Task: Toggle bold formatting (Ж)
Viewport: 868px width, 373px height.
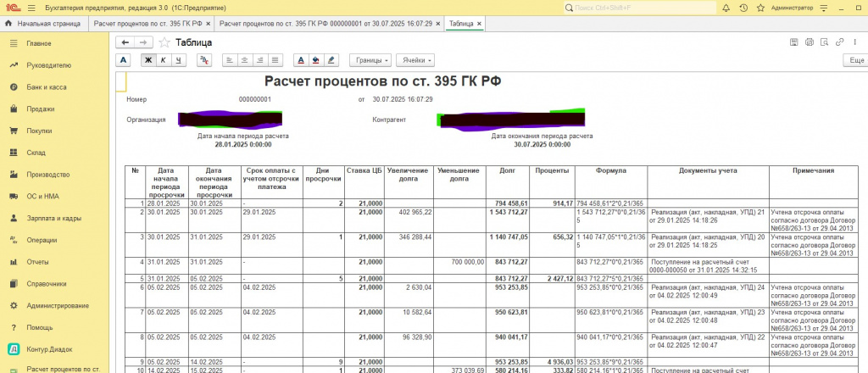Action: pos(147,60)
